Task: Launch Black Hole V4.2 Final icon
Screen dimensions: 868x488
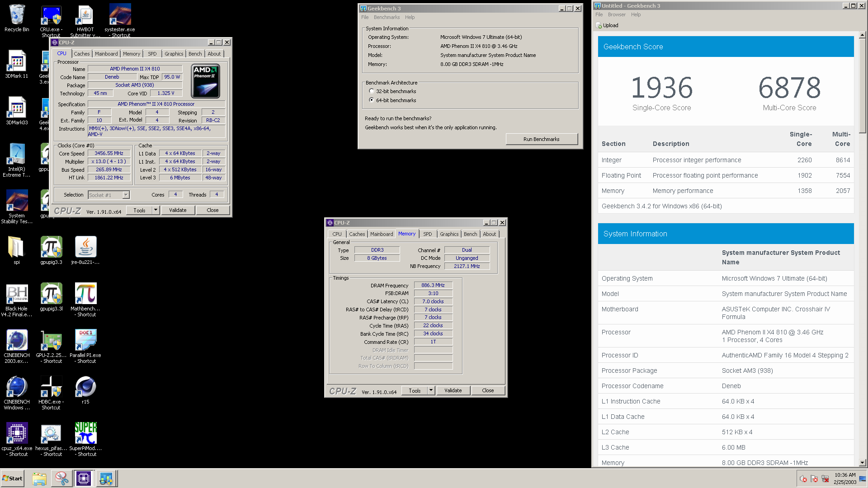Action: (17, 300)
